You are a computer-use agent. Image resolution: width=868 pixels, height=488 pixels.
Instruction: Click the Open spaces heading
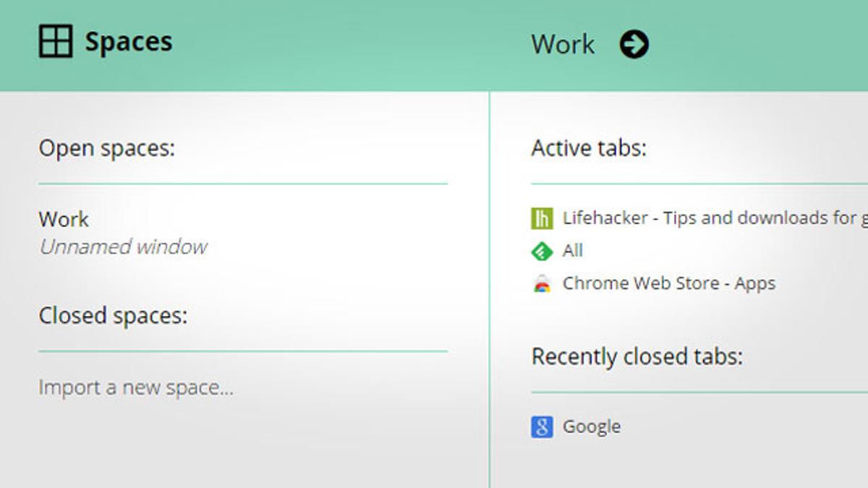tap(106, 148)
